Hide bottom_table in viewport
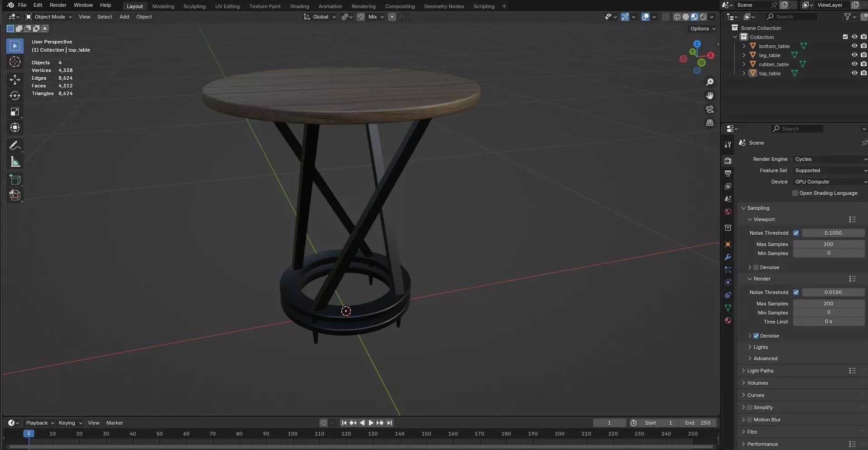This screenshot has width=868, height=450. (x=854, y=46)
